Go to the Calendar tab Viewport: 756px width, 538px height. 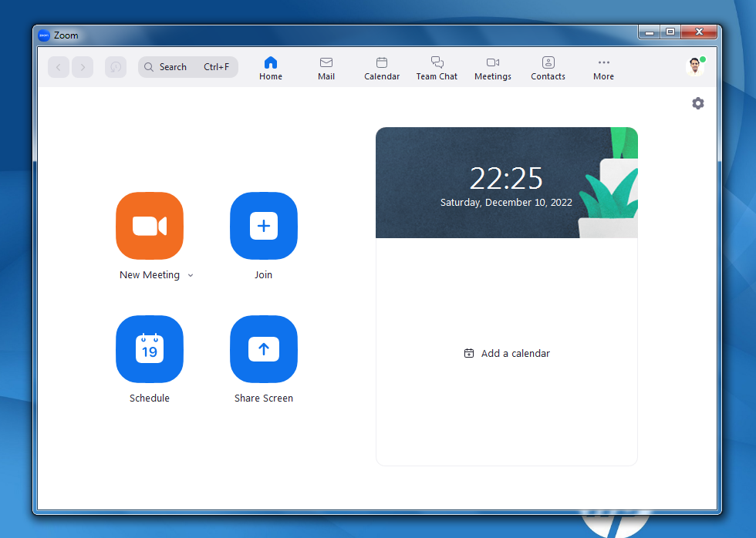(382, 68)
